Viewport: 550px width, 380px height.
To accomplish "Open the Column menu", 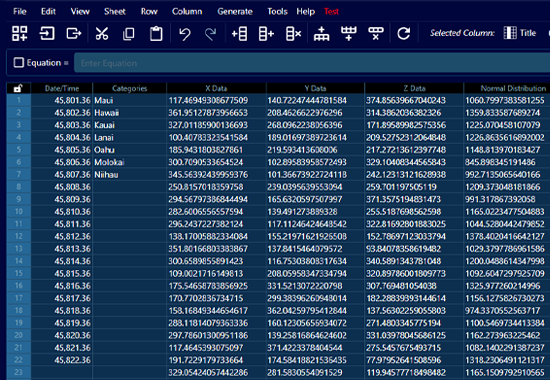I will click(x=187, y=11).
